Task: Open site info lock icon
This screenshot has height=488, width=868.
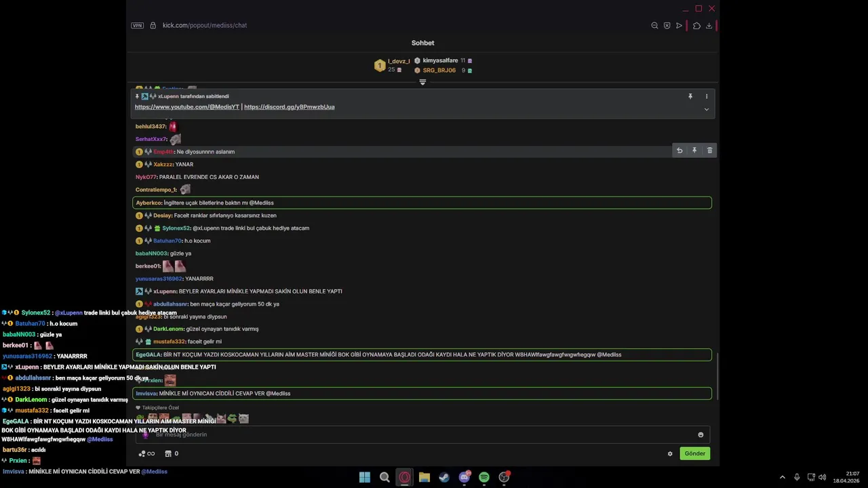Action: [x=153, y=25]
